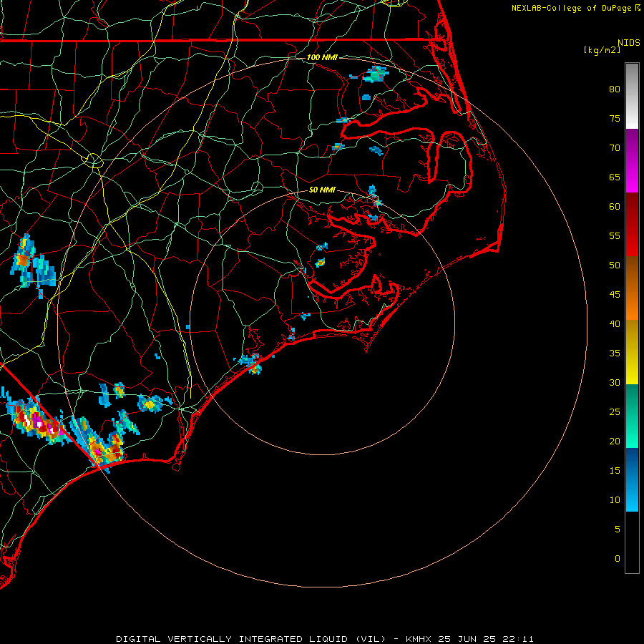644x644 pixels.
Task: Pick the red segment of the color scale
Action: (632, 224)
